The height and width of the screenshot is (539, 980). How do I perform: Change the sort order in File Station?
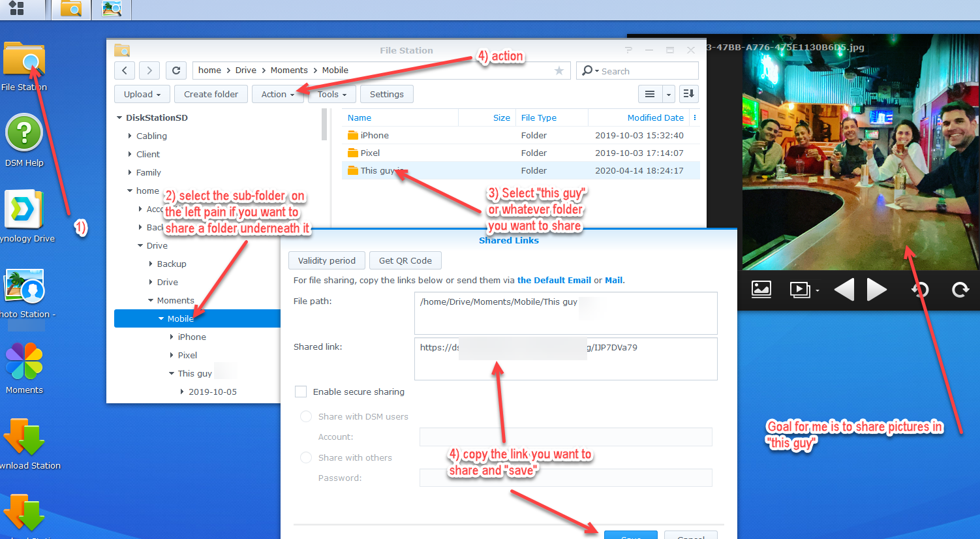point(688,94)
